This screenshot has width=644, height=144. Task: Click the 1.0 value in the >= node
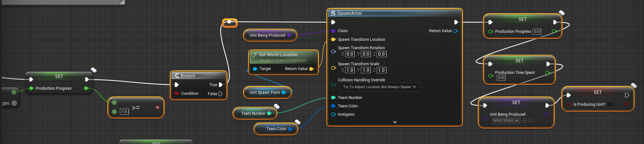point(124,112)
